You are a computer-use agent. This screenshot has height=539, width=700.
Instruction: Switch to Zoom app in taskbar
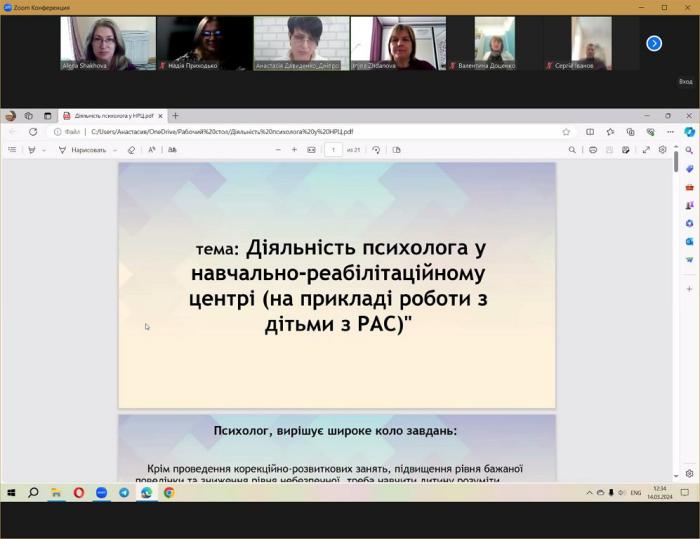101,493
